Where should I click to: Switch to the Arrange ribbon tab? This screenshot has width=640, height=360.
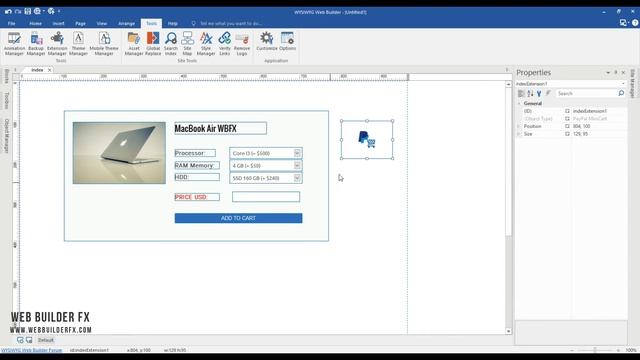(127, 24)
